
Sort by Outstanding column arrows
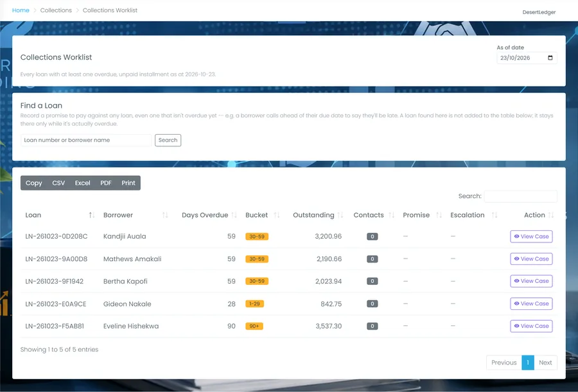340,215
